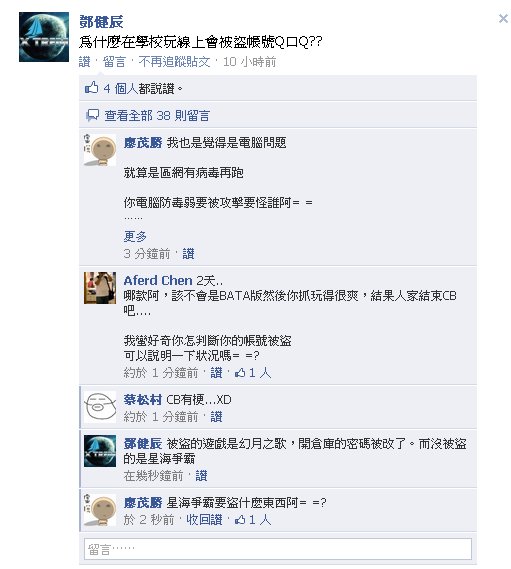
Task: Like the comment about 幻月之歌 being hacked
Action: point(201,476)
